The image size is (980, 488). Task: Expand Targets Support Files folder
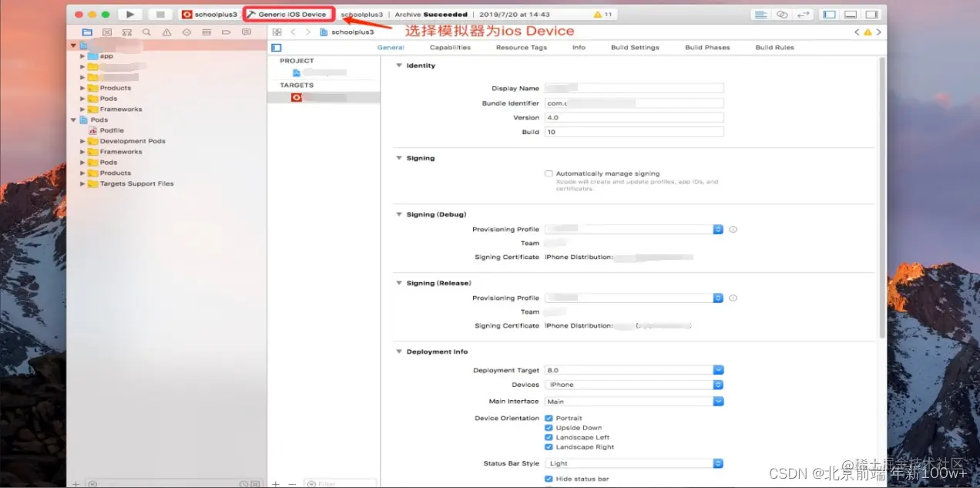click(82, 184)
